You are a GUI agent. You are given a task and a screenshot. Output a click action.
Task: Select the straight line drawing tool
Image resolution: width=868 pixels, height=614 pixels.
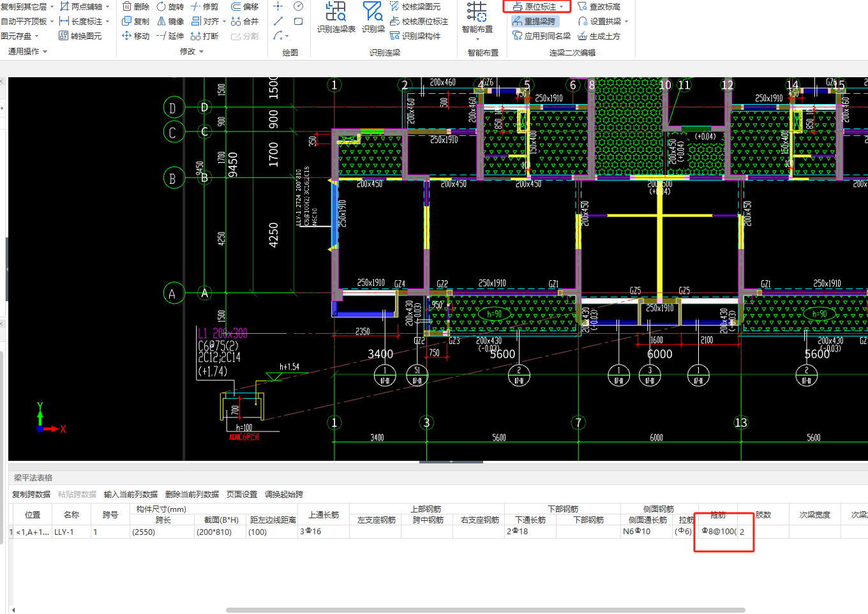(x=278, y=21)
